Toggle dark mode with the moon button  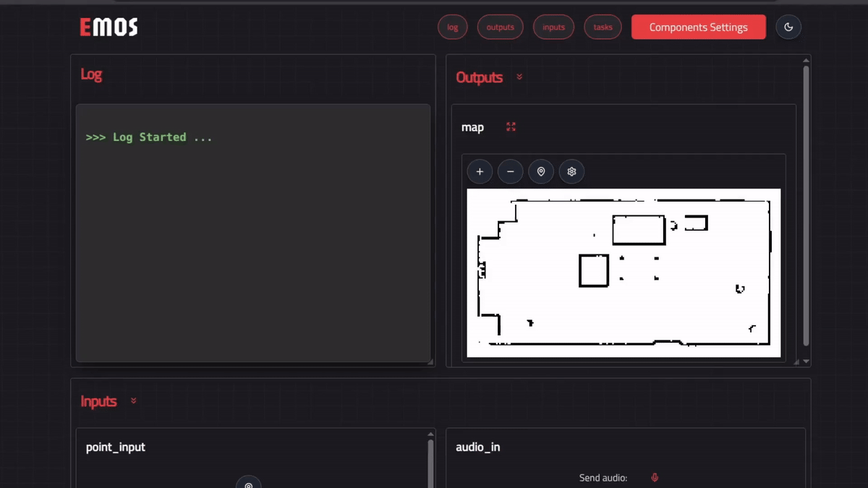788,27
